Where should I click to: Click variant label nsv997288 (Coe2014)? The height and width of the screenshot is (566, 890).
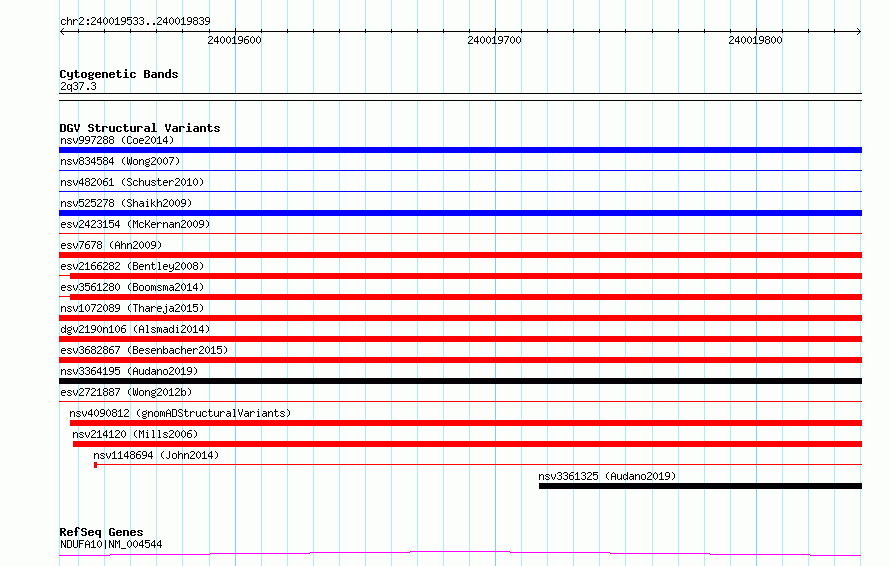point(117,140)
